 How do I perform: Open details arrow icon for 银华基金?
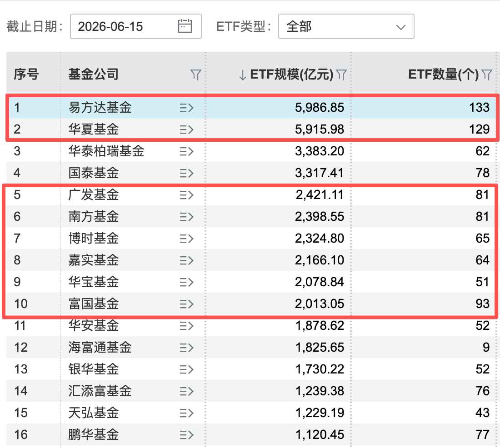tap(186, 369)
